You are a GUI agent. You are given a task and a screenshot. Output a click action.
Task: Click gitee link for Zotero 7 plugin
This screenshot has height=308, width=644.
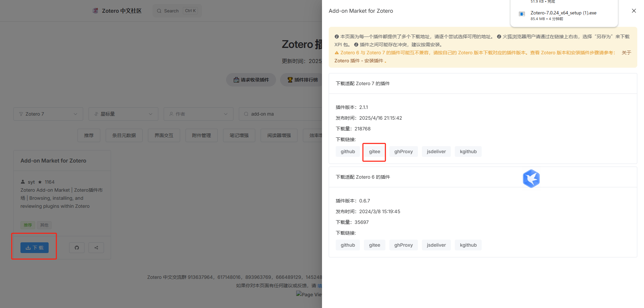pos(375,151)
